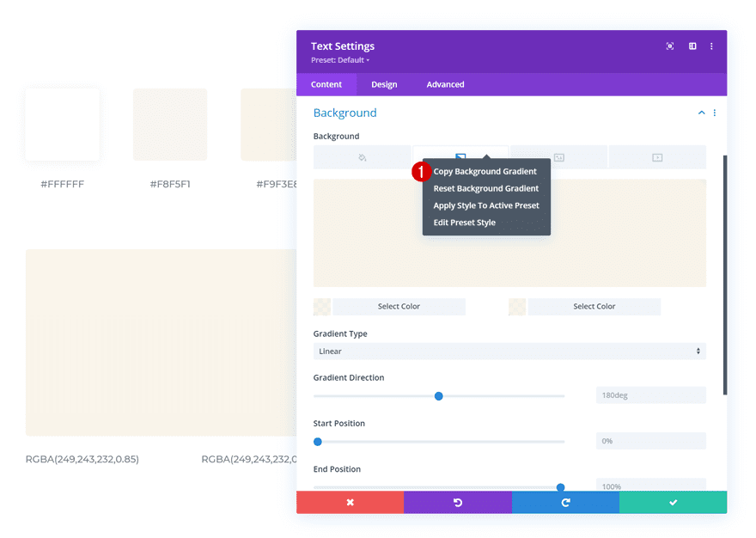Undo the last change via purple arrow
This screenshot has height=538, width=756.
coord(457,502)
